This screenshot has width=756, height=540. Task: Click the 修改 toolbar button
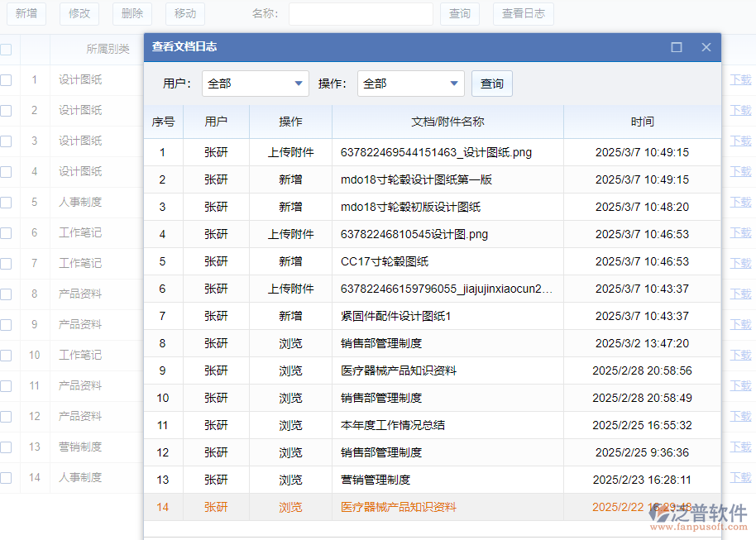point(79,13)
